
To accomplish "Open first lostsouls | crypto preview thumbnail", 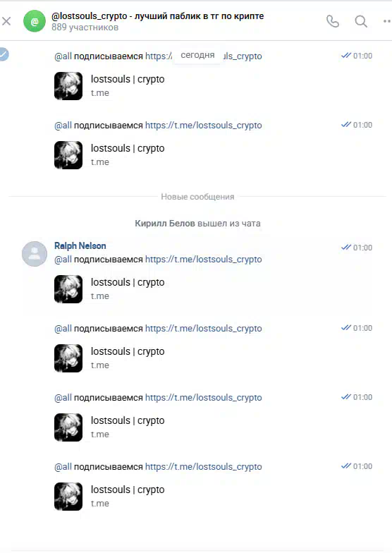I will pos(68,86).
